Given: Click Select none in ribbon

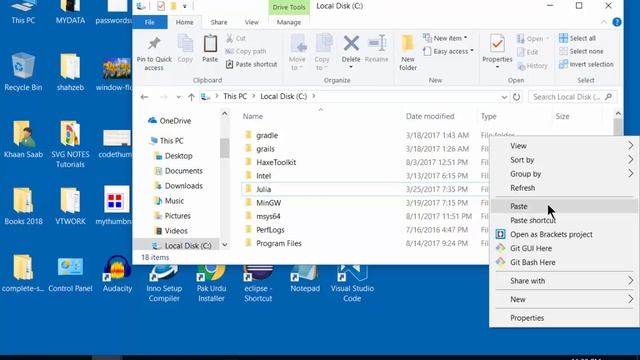Looking at the screenshot, I should [x=581, y=51].
